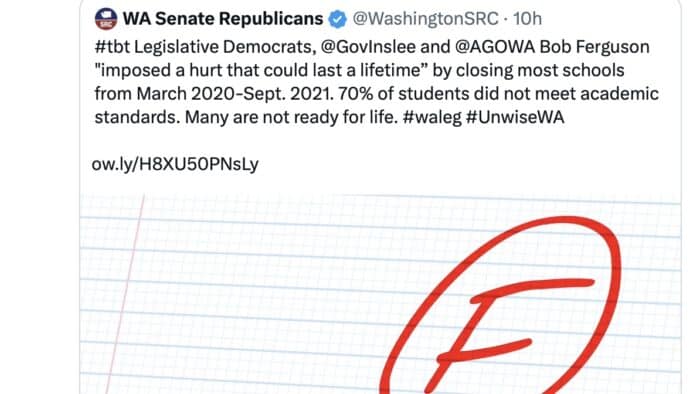Open the WA Senate Republicans account name
Viewport: 700px width, 394px height.
(x=223, y=19)
